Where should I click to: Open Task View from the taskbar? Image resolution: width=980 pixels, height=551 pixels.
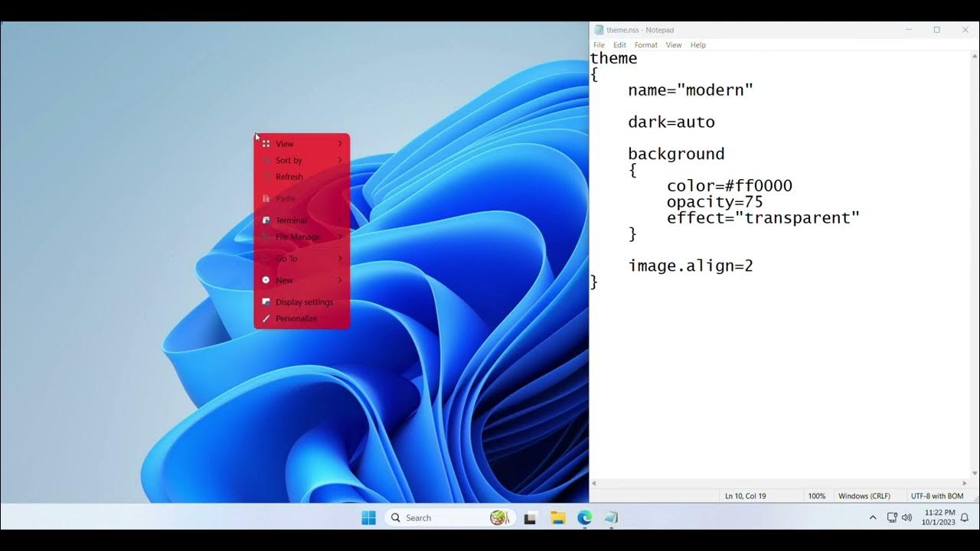click(530, 518)
